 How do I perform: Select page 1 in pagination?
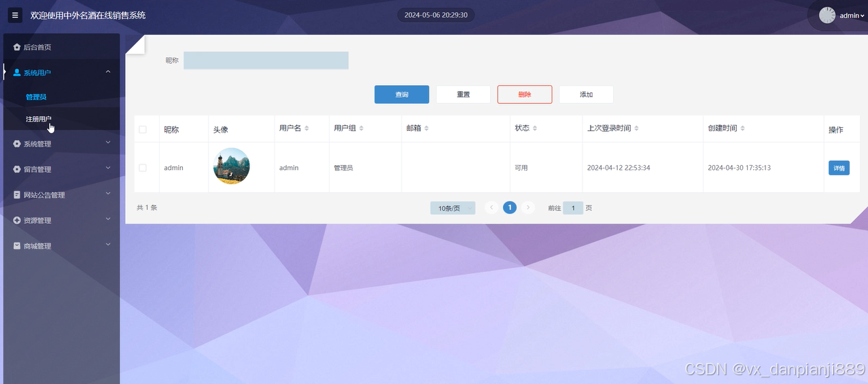pos(510,207)
